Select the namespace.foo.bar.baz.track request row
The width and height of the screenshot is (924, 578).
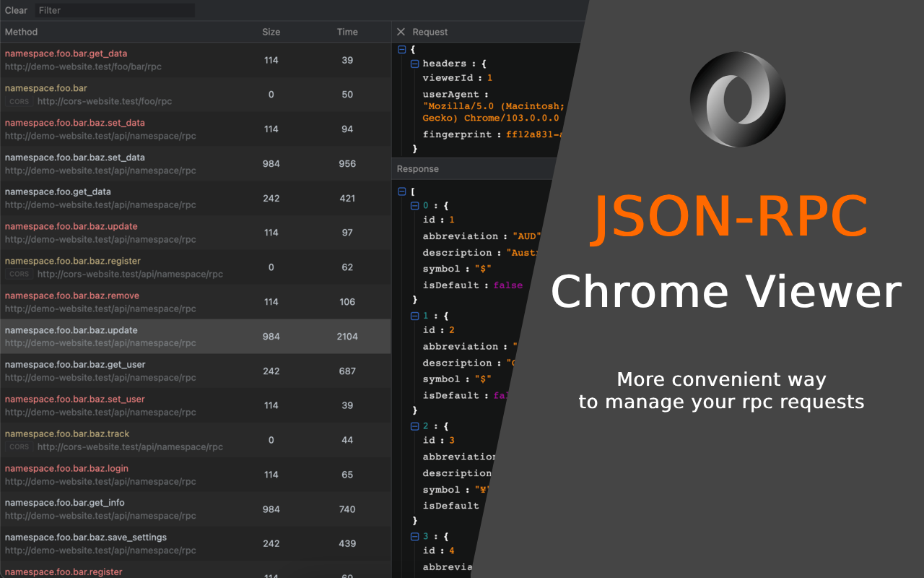tap(196, 440)
